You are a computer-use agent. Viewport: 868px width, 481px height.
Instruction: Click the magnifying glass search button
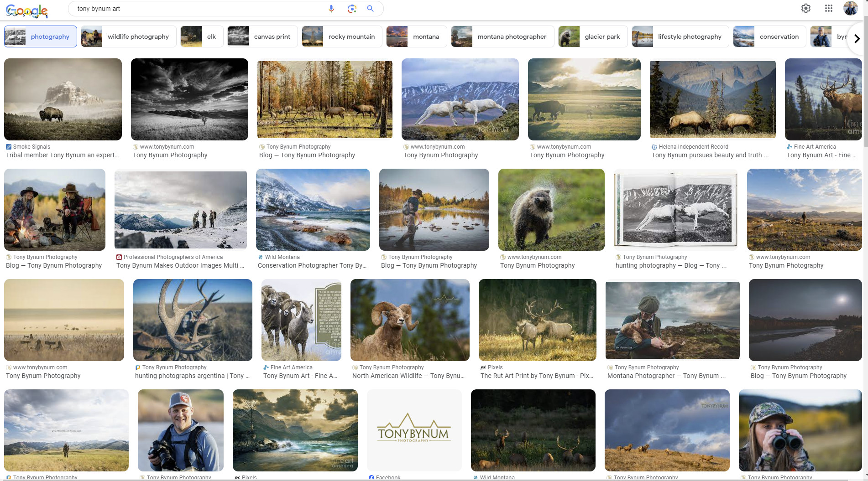371,9
